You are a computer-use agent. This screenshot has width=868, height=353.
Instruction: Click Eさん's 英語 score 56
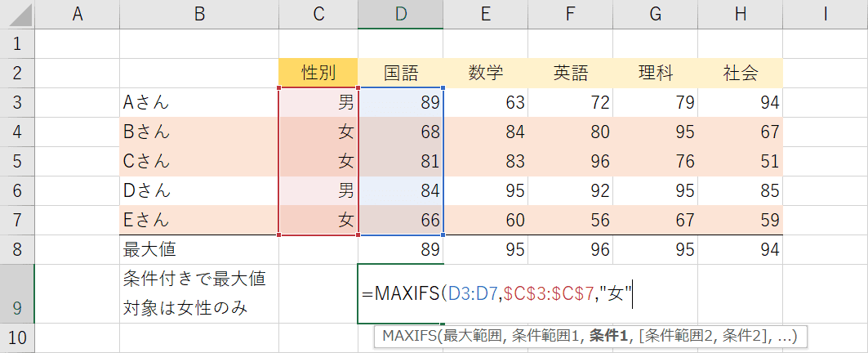(570, 220)
